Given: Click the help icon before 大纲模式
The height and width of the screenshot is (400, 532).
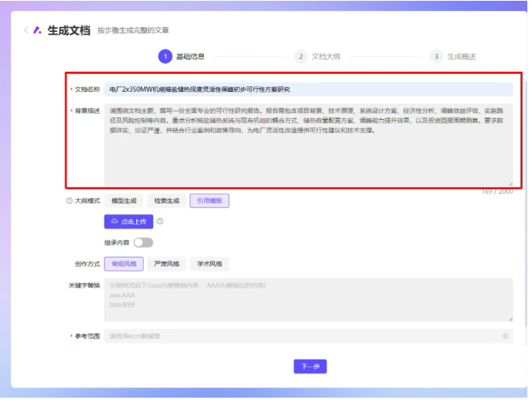Looking at the screenshot, I should point(69,201).
